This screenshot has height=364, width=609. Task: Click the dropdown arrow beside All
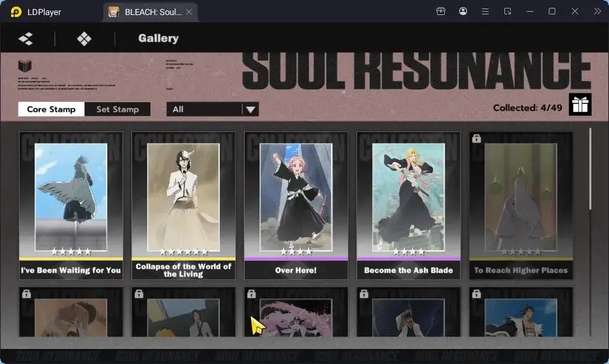tap(251, 109)
